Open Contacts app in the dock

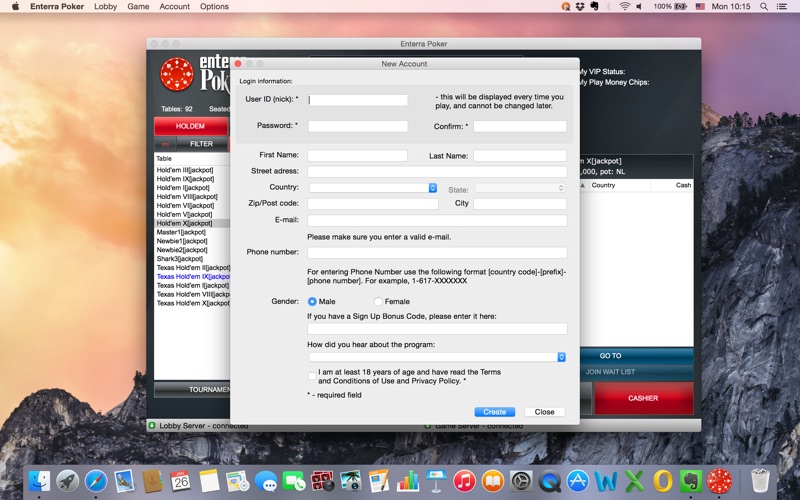point(152,481)
